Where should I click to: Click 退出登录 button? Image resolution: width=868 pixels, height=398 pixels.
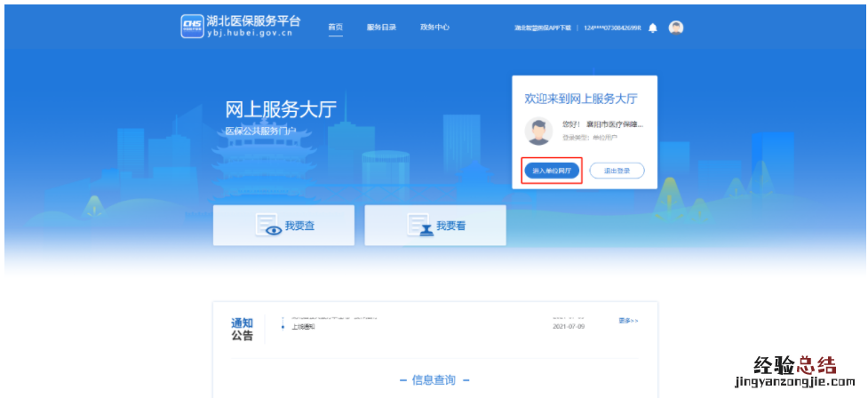(617, 171)
